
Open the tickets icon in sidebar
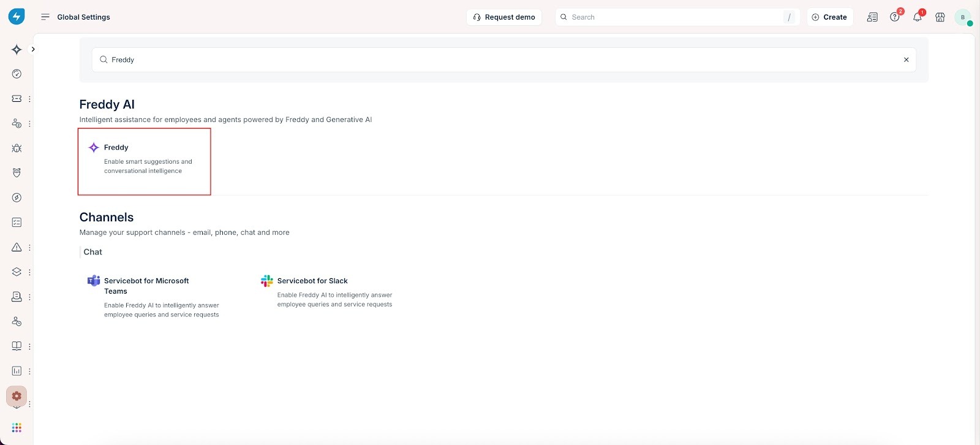pos(17,99)
